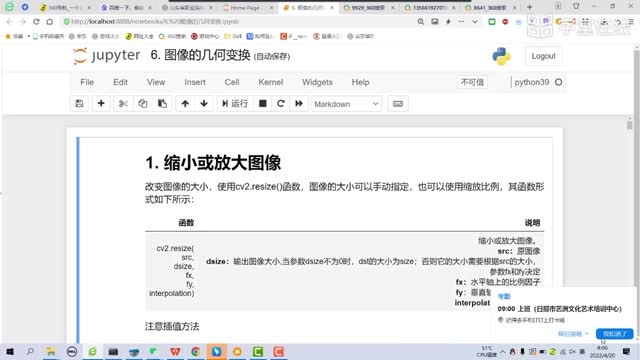Click the 我知道了 button in the reminder popup
640x360 pixels.
[x=615, y=333]
